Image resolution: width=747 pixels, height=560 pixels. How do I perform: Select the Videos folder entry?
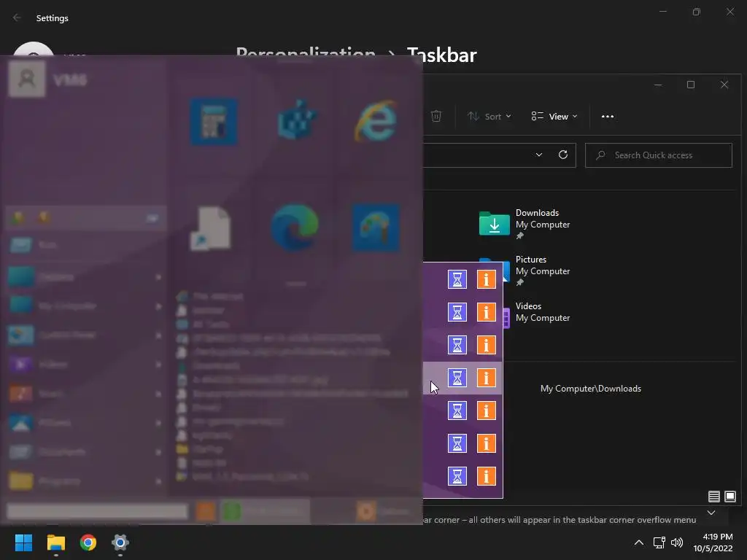point(542,312)
